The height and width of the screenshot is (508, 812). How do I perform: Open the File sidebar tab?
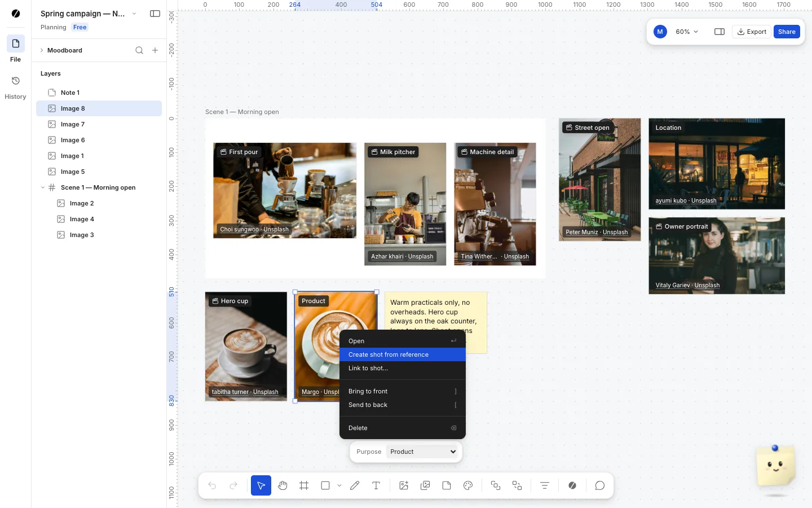coord(15,49)
